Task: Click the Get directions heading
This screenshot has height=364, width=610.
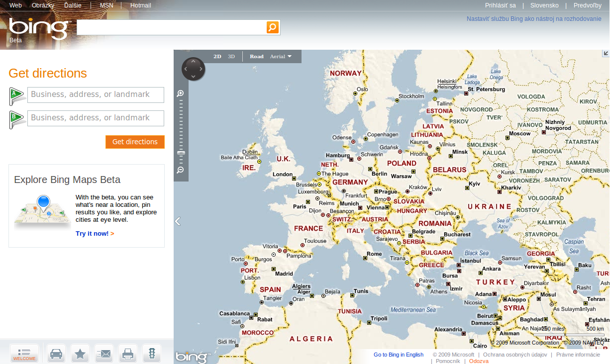Action: point(48,74)
